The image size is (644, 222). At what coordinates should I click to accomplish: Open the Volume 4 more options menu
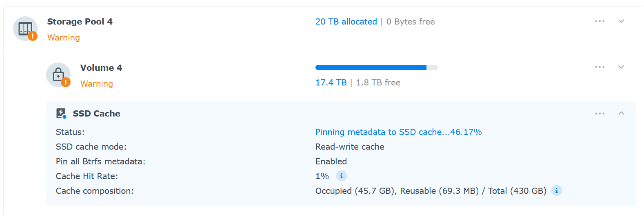point(600,67)
